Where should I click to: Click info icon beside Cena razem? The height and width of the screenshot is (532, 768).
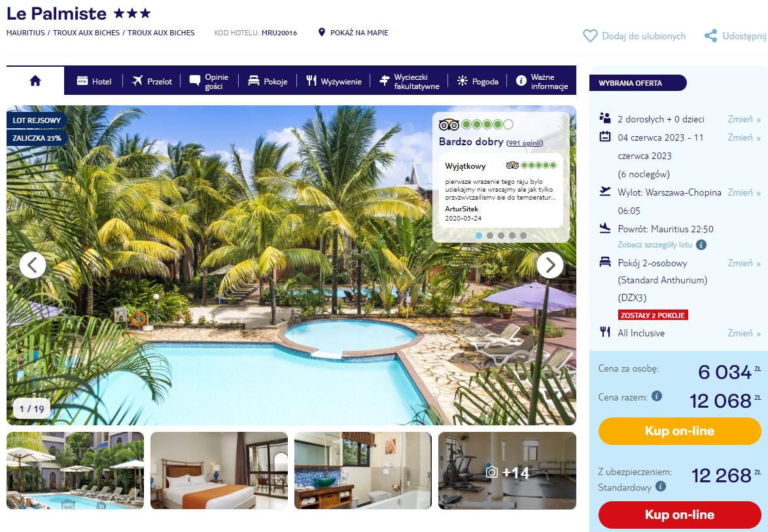(x=657, y=396)
